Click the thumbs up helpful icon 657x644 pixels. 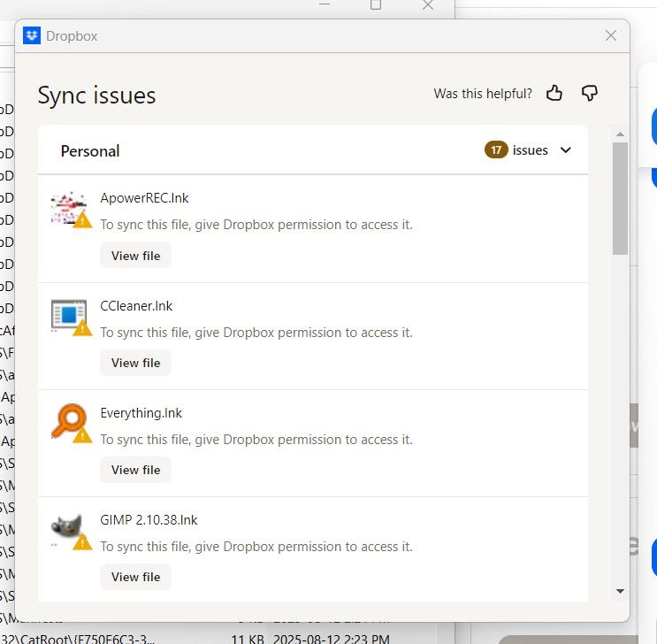coord(554,93)
